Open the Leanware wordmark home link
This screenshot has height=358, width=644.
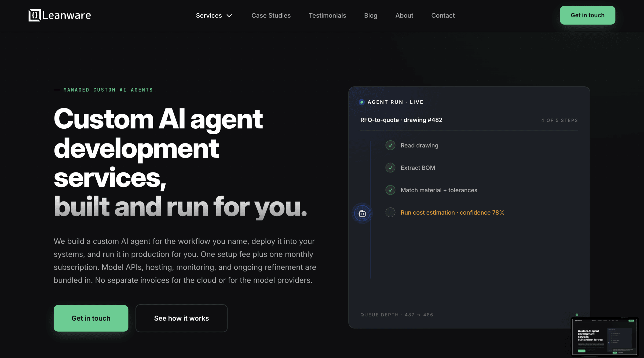click(67, 16)
